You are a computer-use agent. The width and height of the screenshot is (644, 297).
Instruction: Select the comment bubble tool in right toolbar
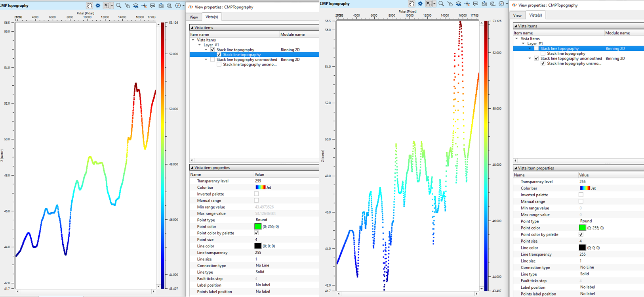(x=475, y=4)
